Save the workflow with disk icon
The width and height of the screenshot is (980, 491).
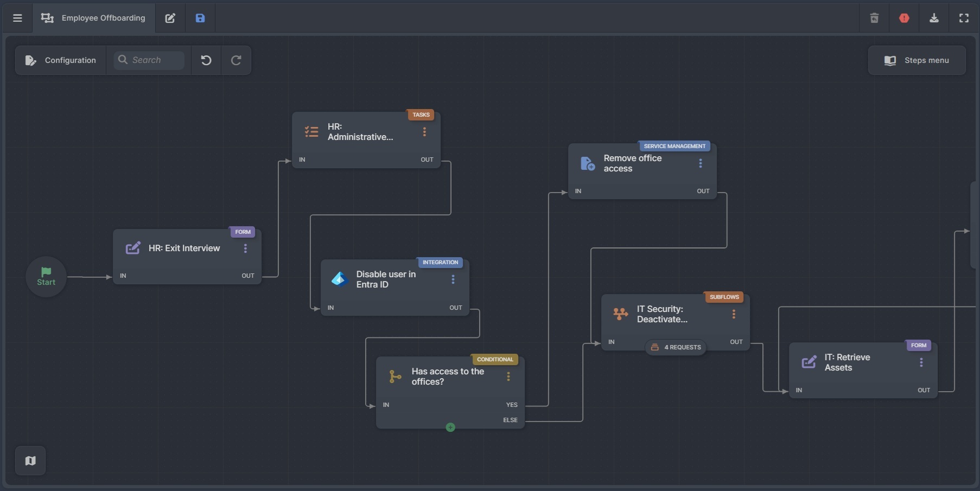[x=200, y=18]
